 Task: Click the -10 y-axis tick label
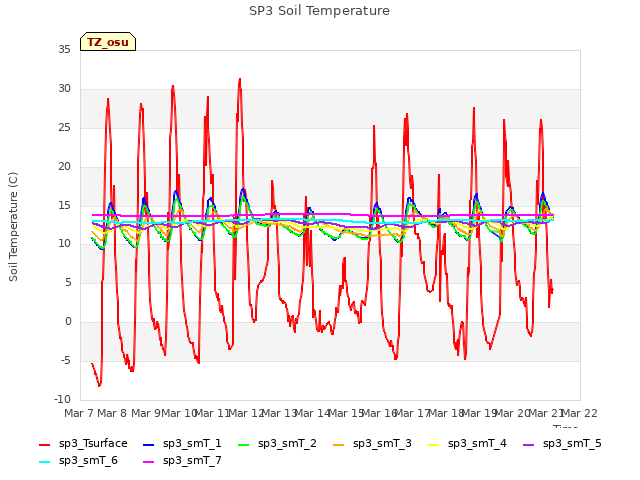(x=63, y=399)
